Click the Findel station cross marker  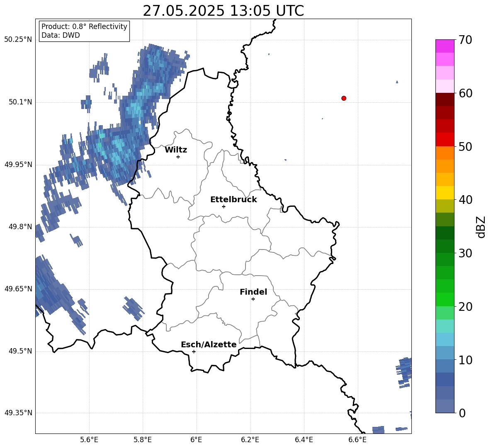tap(253, 299)
